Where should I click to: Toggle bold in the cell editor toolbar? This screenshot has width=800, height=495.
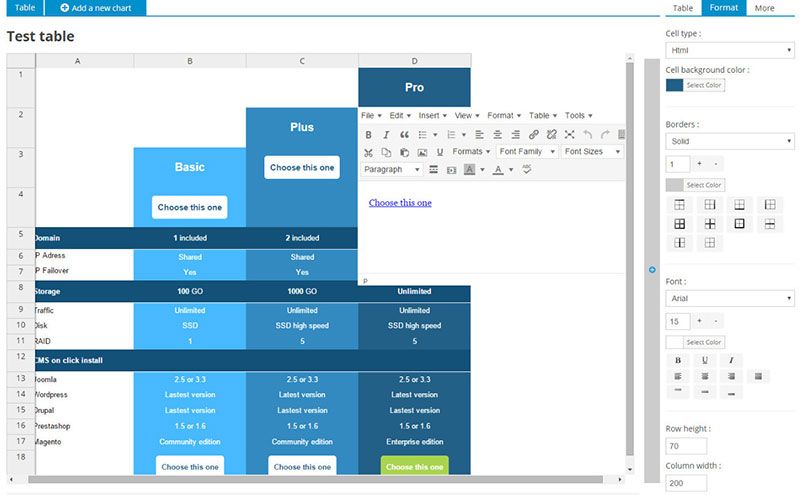point(368,135)
